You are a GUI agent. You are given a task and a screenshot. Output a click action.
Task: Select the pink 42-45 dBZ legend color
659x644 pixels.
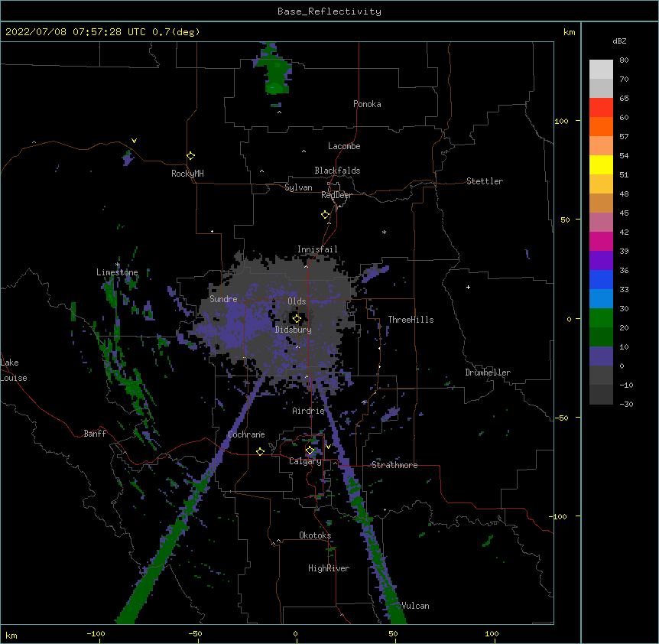[601, 222]
